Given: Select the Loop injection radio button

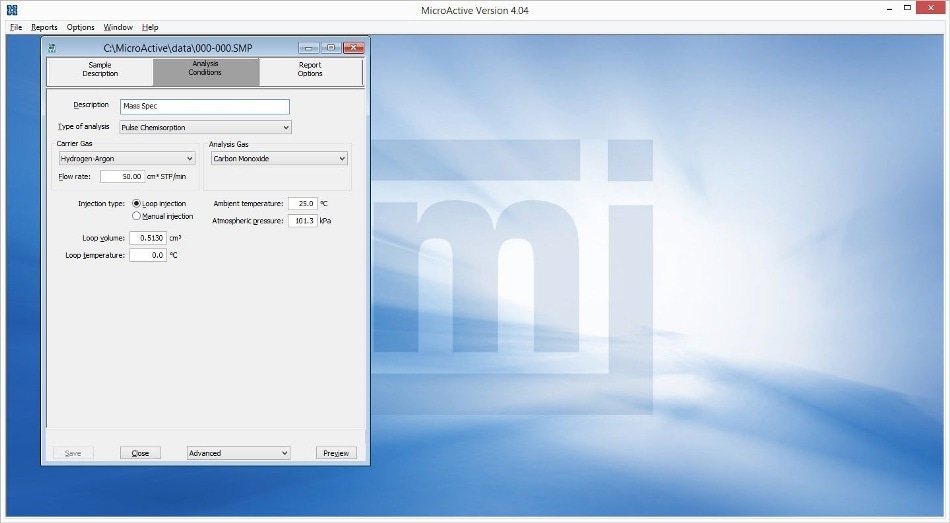Looking at the screenshot, I should pyautogui.click(x=136, y=204).
